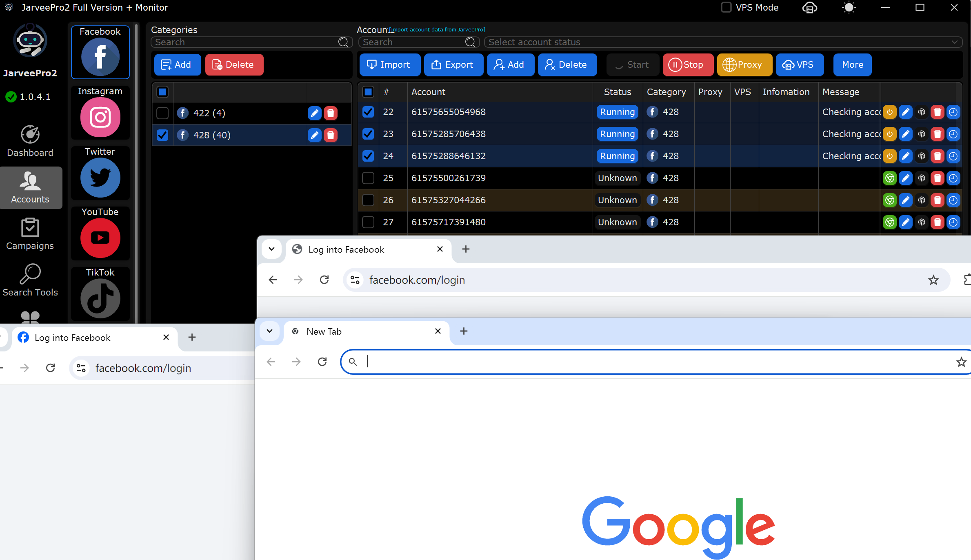Screen dimensions: 971x560
Task: Check the checkbox for account row 25
Action: click(x=368, y=178)
